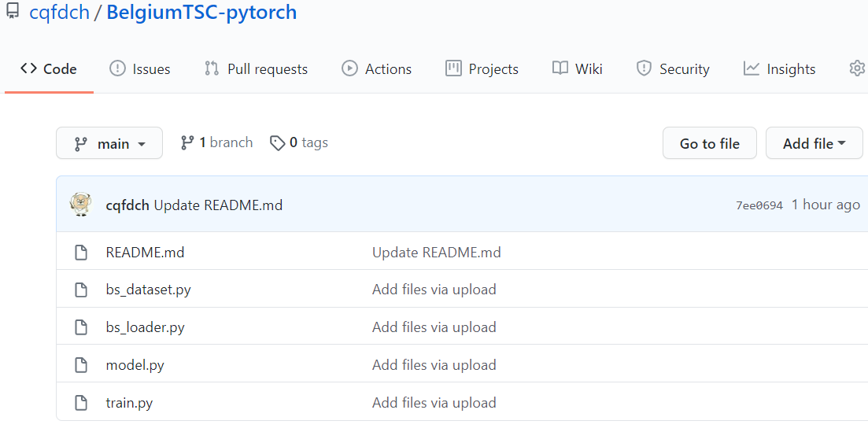Click the file icon next to bs_loader.py
868x432 pixels.
81,327
